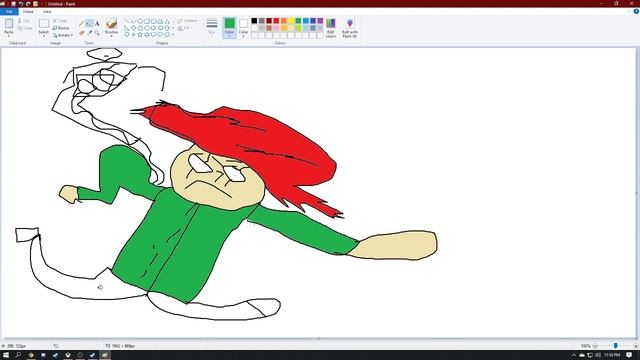This screenshot has height=360, width=640.
Task: Open the Action Center notification icon
Action: coord(629,355)
